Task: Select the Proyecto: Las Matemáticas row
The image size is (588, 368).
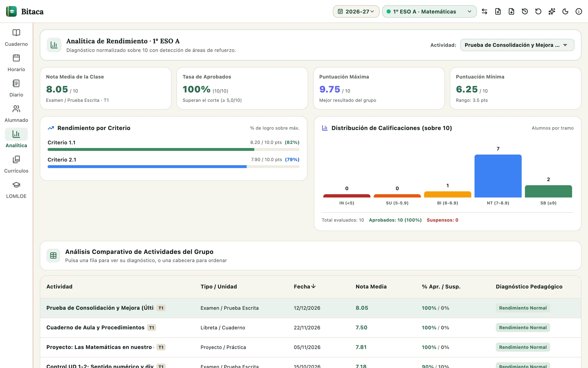Action: [x=311, y=347]
